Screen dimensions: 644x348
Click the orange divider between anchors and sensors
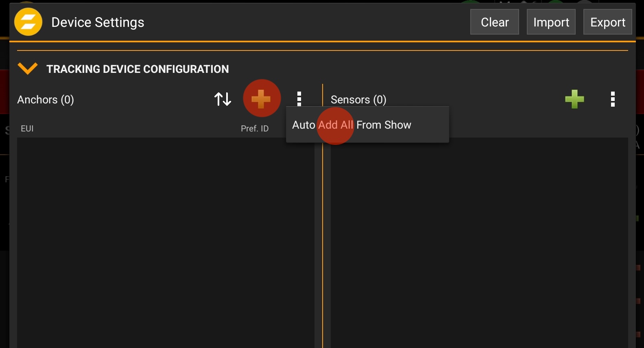[323, 244]
